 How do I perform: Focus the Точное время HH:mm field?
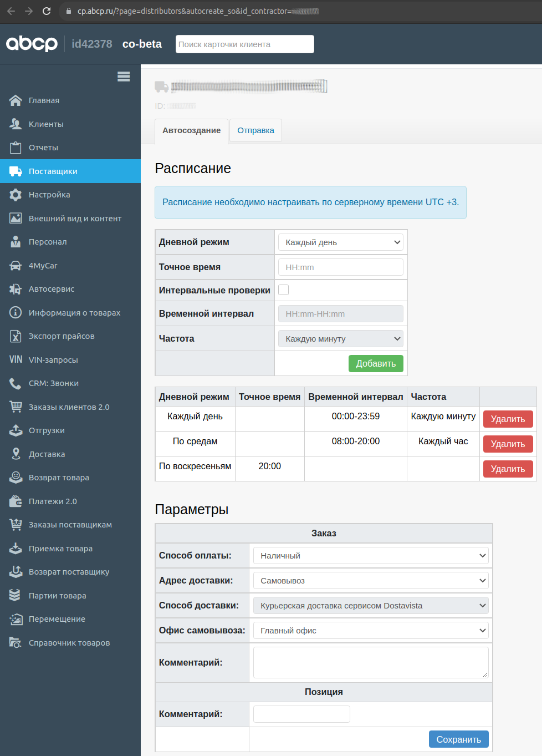coord(340,267)
